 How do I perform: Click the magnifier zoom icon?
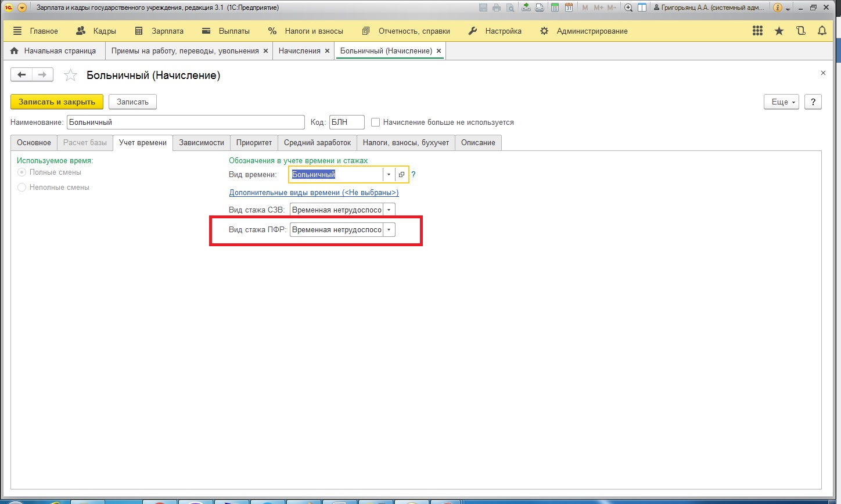(628, 8)
